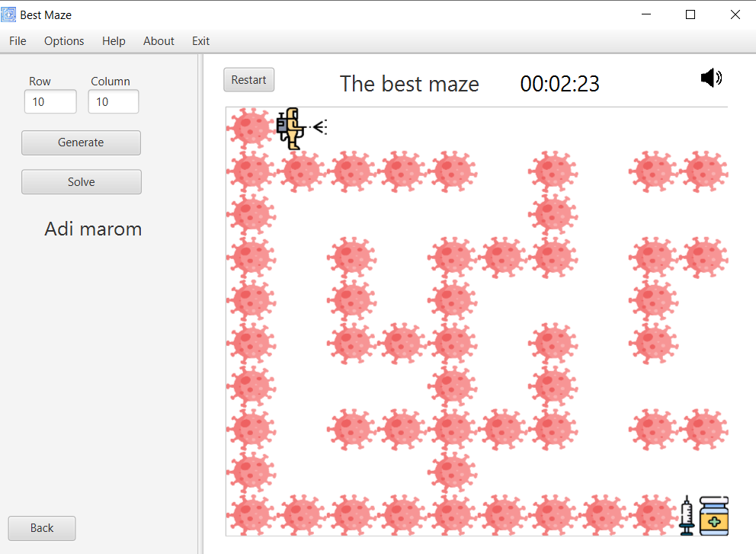This screenshot has height=554, width=756.
Task: Click inside the Row input field
Action: click(50, 101)
